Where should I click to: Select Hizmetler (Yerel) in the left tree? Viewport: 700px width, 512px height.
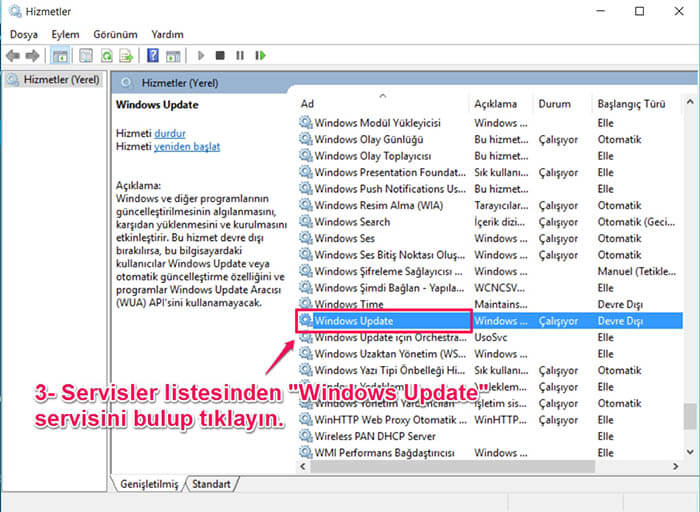(x=59, y=80)
